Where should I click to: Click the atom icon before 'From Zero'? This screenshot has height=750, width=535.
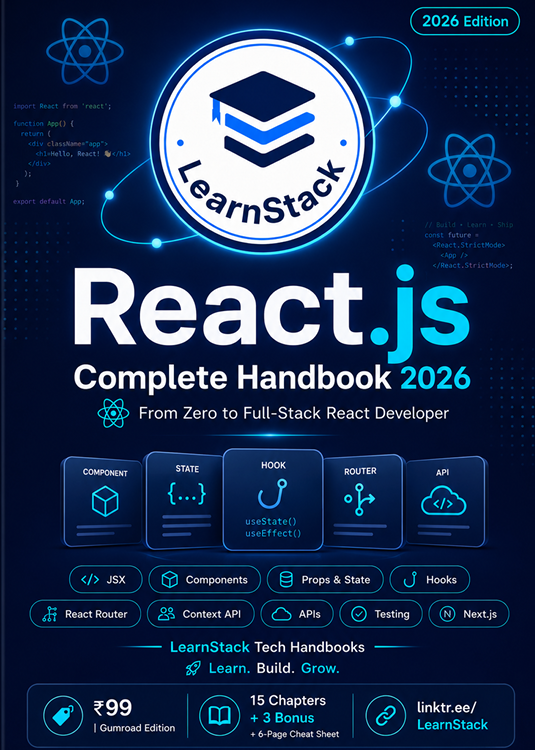113,413
